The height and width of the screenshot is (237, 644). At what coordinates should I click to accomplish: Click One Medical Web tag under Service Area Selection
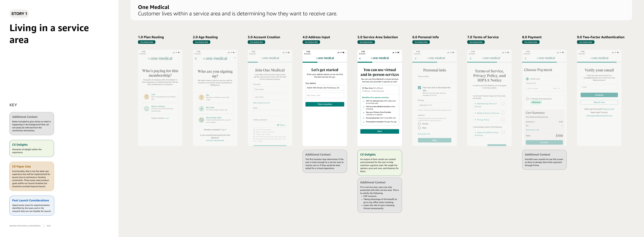pyautogui.click(x=366, y=42)
